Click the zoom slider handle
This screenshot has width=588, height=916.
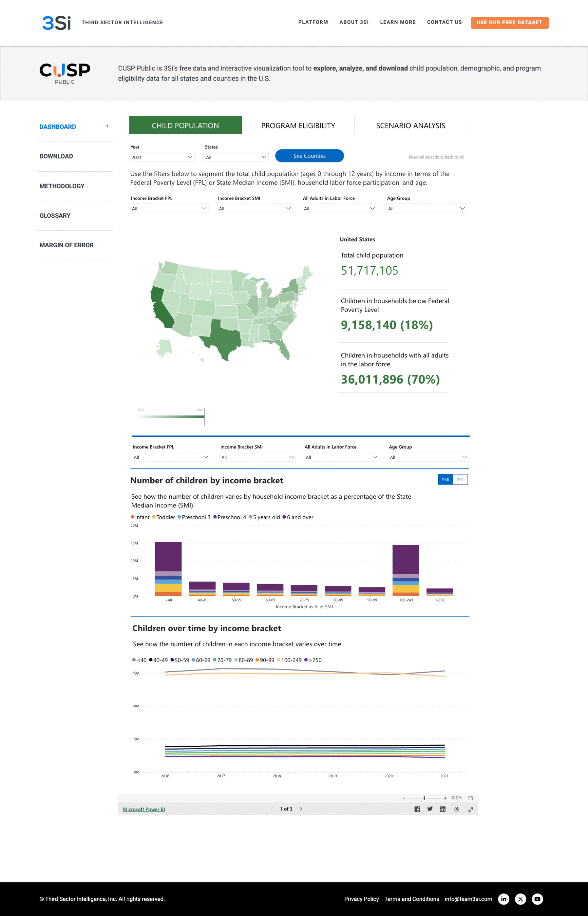424,798
